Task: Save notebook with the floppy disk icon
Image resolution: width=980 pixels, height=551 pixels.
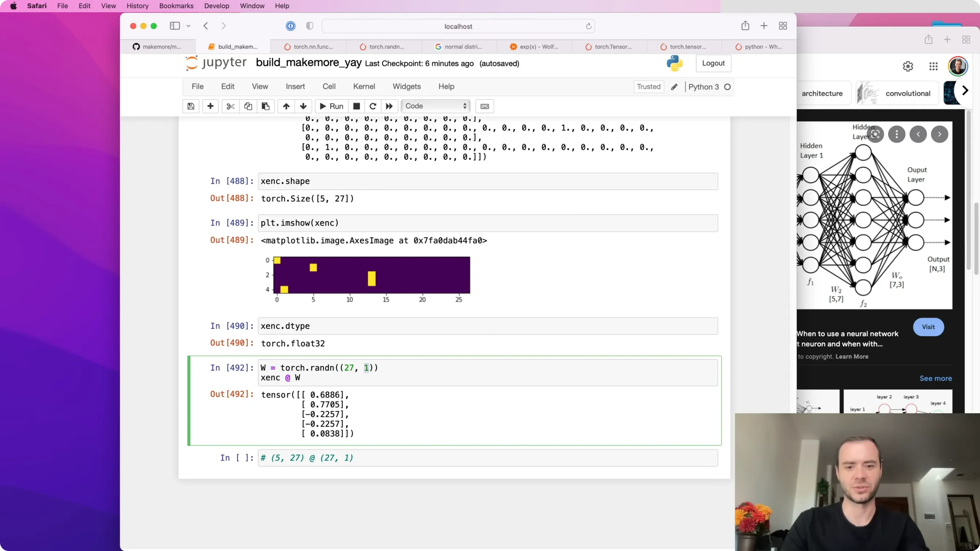Action: (x=191, y=106)
